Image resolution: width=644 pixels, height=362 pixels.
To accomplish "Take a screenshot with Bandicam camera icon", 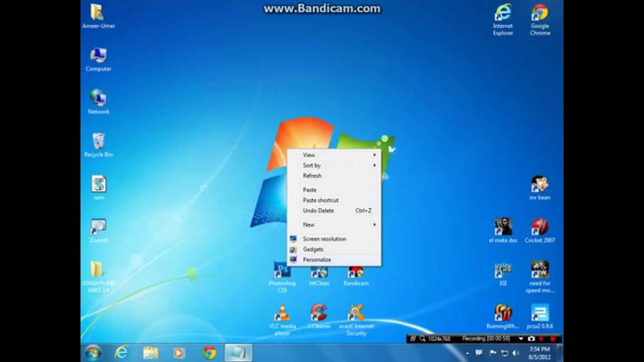I will click(x=531, y=339).
